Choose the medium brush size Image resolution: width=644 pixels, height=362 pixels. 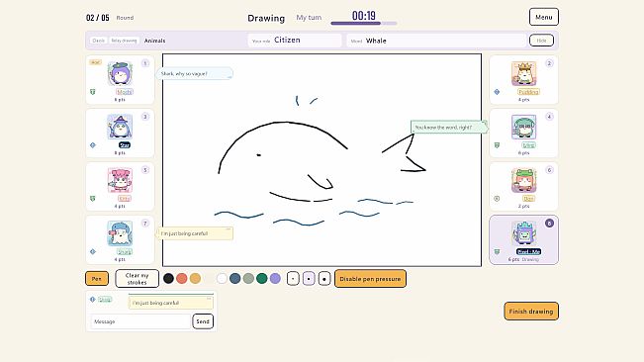309,279
